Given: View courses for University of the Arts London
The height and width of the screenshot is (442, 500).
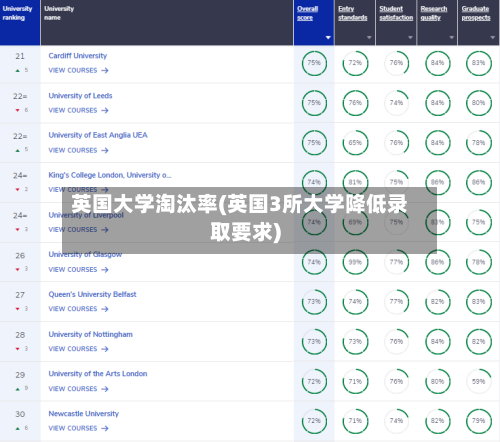Looking at the screenshot, I should coord(78,389).
